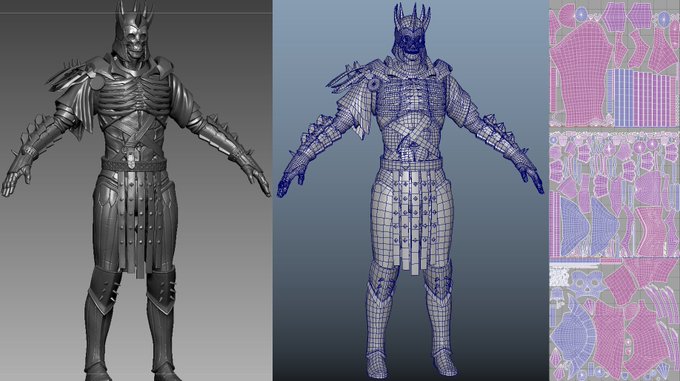Select the blue wireframe character model
The height and width of the screenshot is (381, 680).
[410, 191]
